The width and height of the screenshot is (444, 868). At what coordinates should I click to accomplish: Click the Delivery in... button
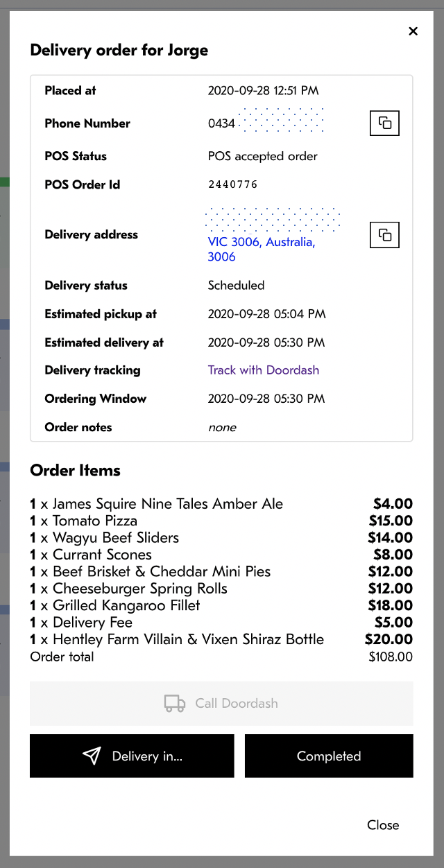coord(132,756)
